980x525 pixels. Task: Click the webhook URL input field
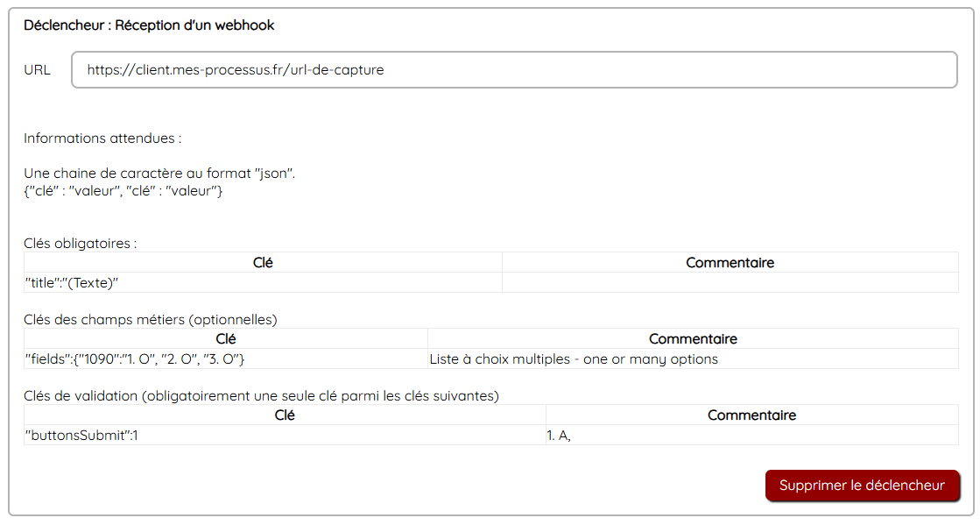pyautogui.click(x=513, y=70)
